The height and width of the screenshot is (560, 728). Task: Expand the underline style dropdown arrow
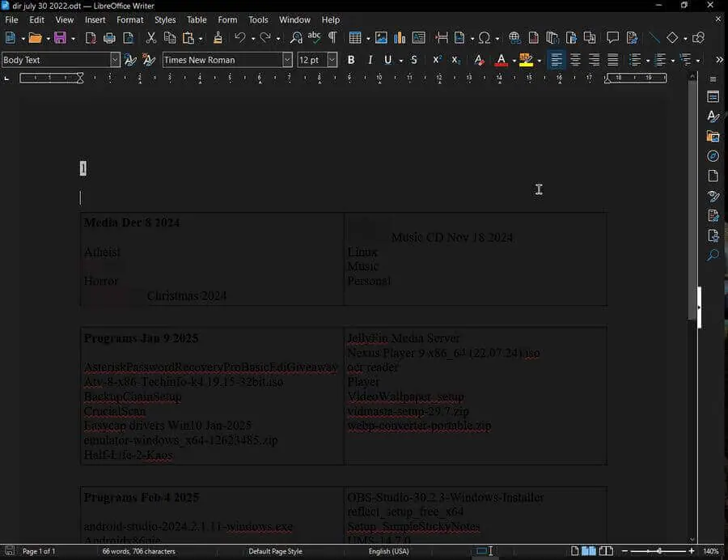pos(400,61)
